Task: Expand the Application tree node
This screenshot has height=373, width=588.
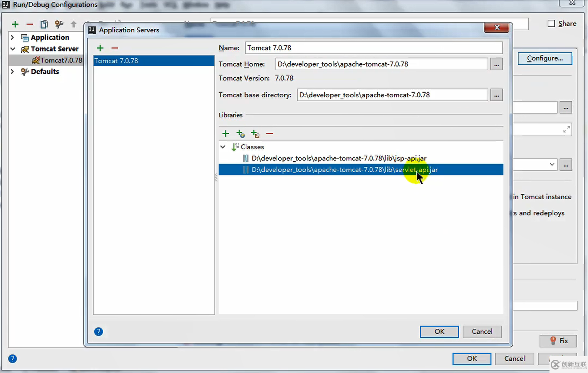Action: pos(12,37)
